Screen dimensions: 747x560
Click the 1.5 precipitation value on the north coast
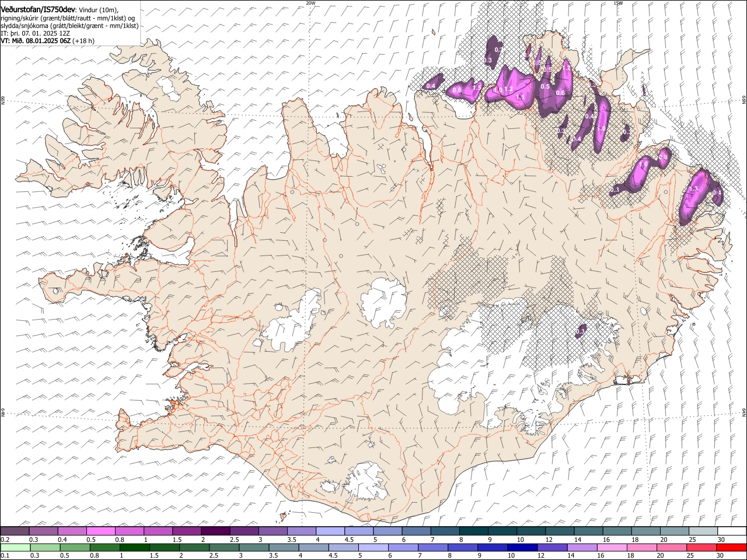(x=477, y=87)
